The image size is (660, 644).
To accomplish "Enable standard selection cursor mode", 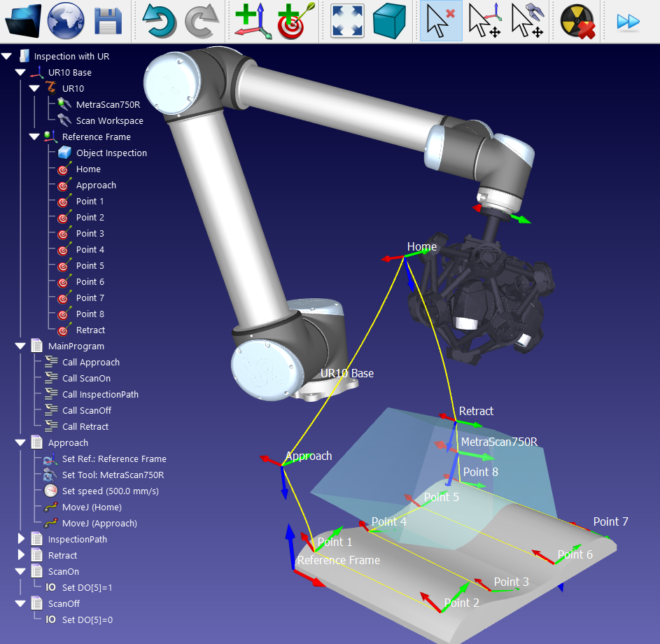I will tap(440, 21).
